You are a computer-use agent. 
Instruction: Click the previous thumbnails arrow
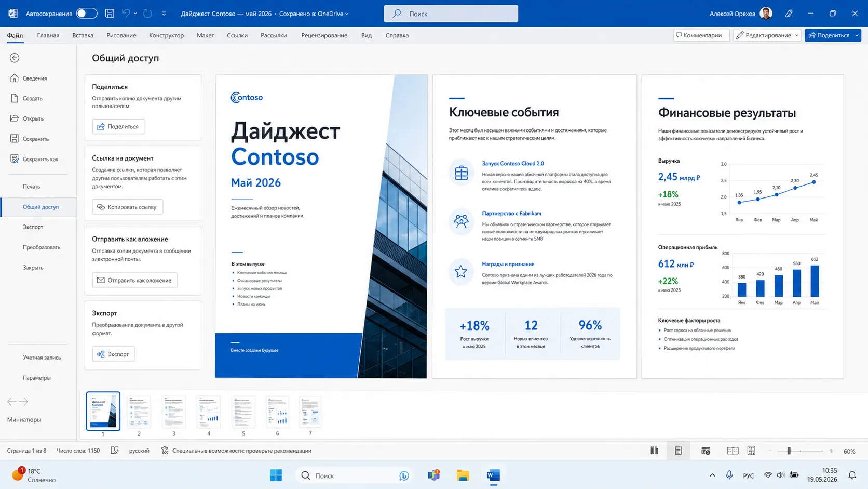tap(12, 402)
